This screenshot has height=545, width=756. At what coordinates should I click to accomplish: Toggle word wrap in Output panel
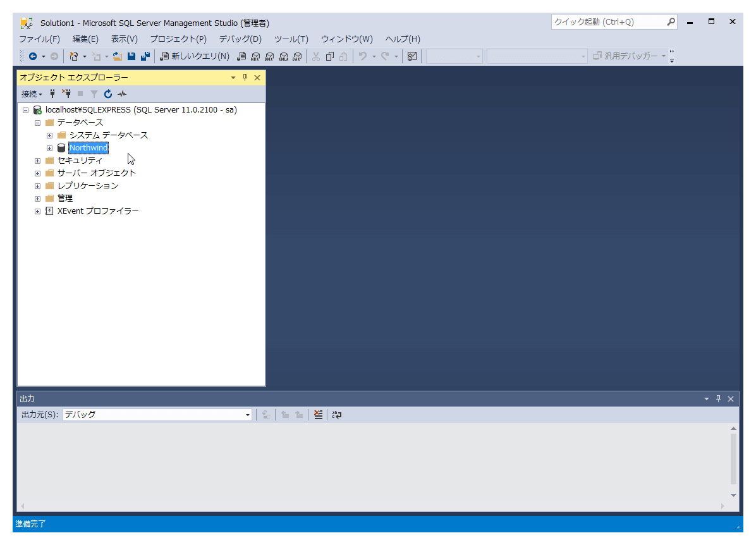pyautogui.click(x=337, y=415)
